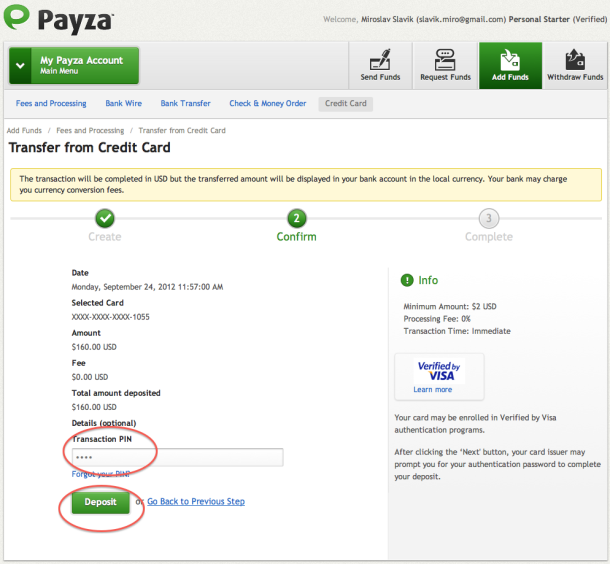Click the Fee value $0.00 USD
610x564 pixels.
(x=90, y=377)
